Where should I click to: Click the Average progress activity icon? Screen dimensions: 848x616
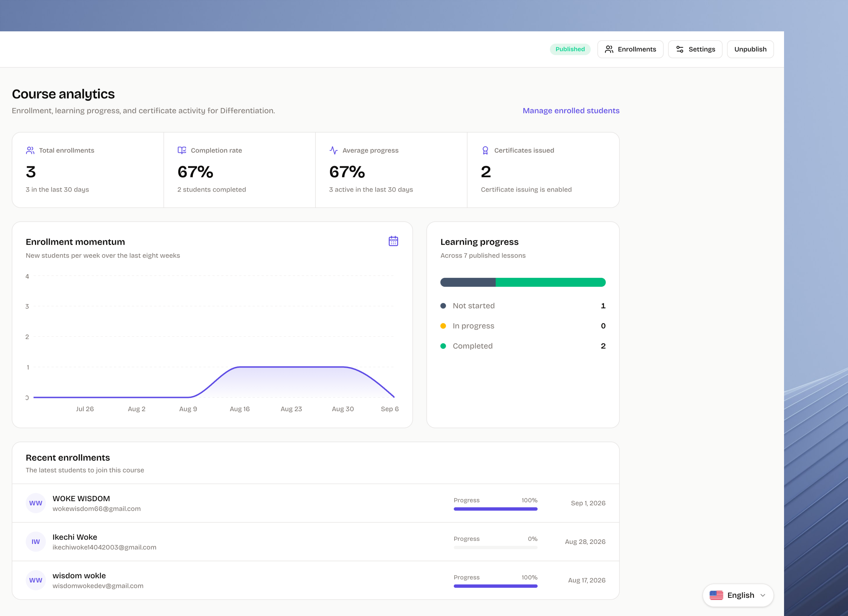pyautogui.click(x=334, y=150)
